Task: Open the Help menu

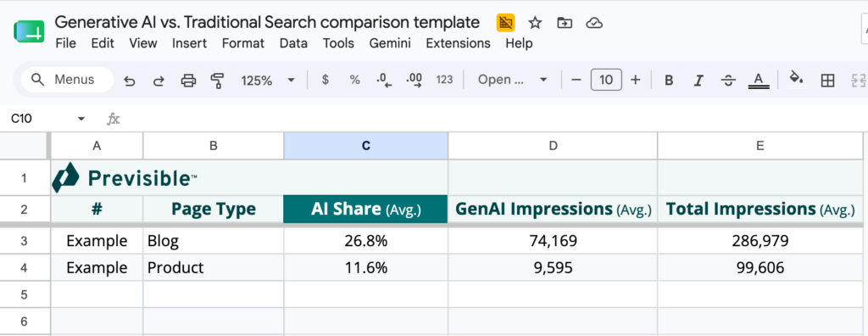Action: click(519, 43)
